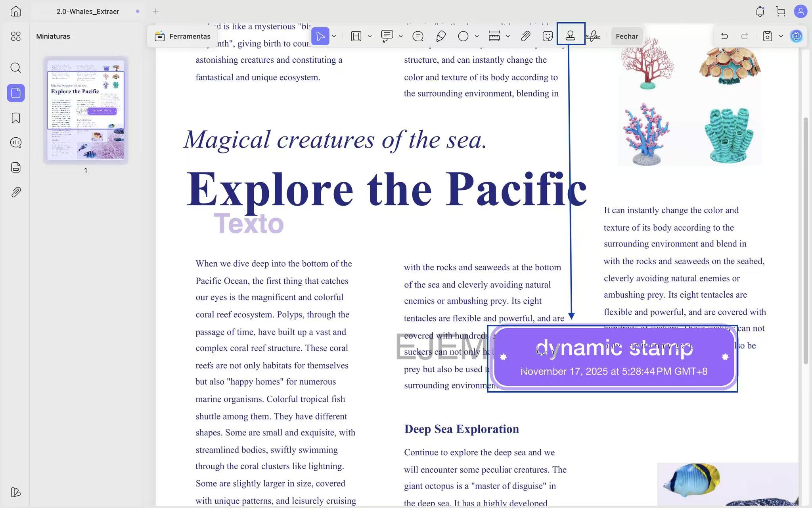Image resolution: width=812 pixels, height=508 pixels.
Task: Select page 1 thumbnail in Miniaturas
Action: pyautogui.click(x=86, y=110)
